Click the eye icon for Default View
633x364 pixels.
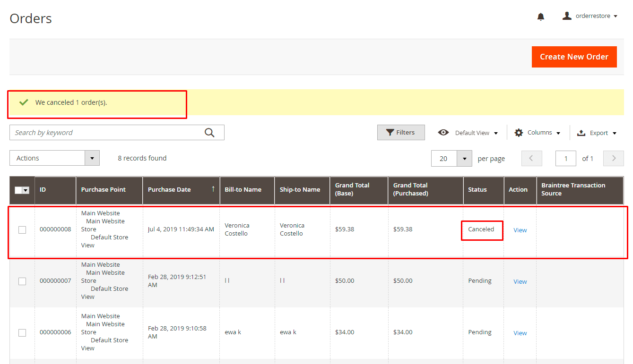443,133
